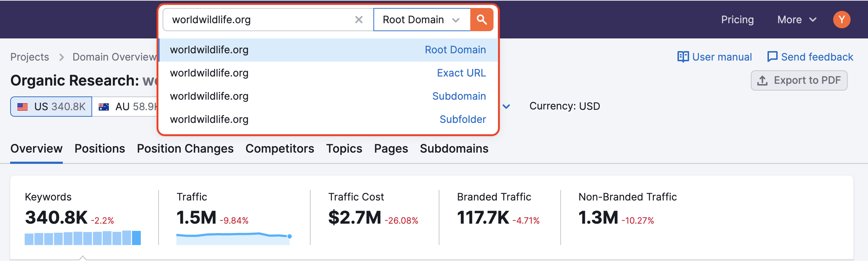This screenshot has width=868, height=261.
Task: Open the user avatar Y profile
Action: [842, 20]
